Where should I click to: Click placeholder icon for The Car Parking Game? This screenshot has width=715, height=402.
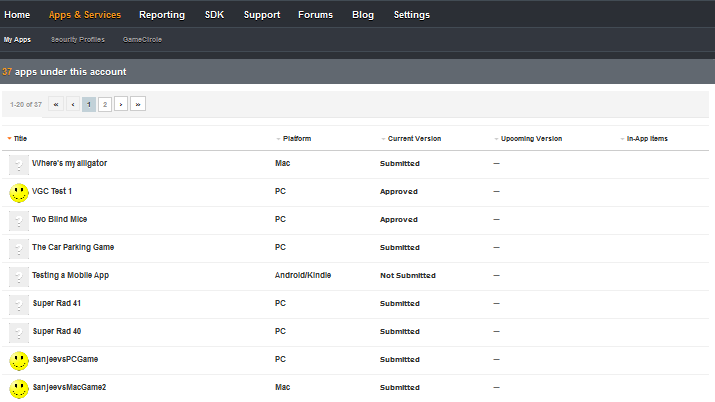18,248
